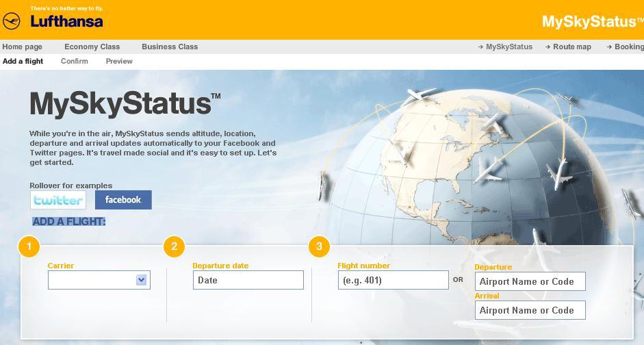Click the 'There's no better way to fly.' tagline
The width and height of the screenshot is (644, 345).
pos(66,8)
